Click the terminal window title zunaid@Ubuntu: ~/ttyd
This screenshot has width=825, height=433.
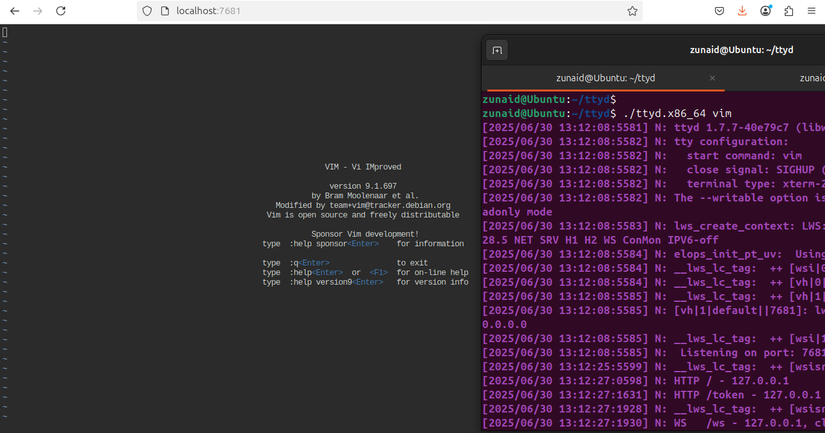[741, 50]
